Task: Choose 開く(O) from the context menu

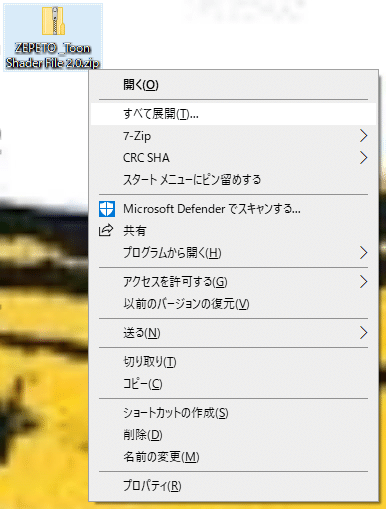Action: [x=233, y=85]
